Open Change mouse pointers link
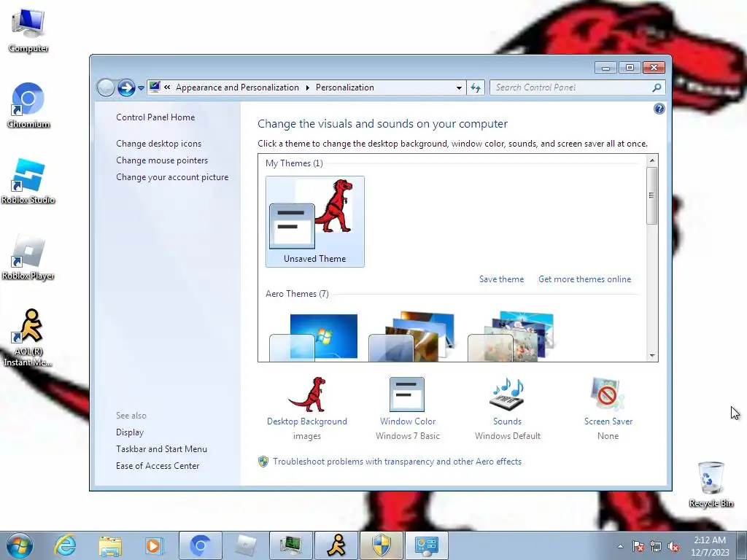747x560 pixels. click(x=162, y=160)
